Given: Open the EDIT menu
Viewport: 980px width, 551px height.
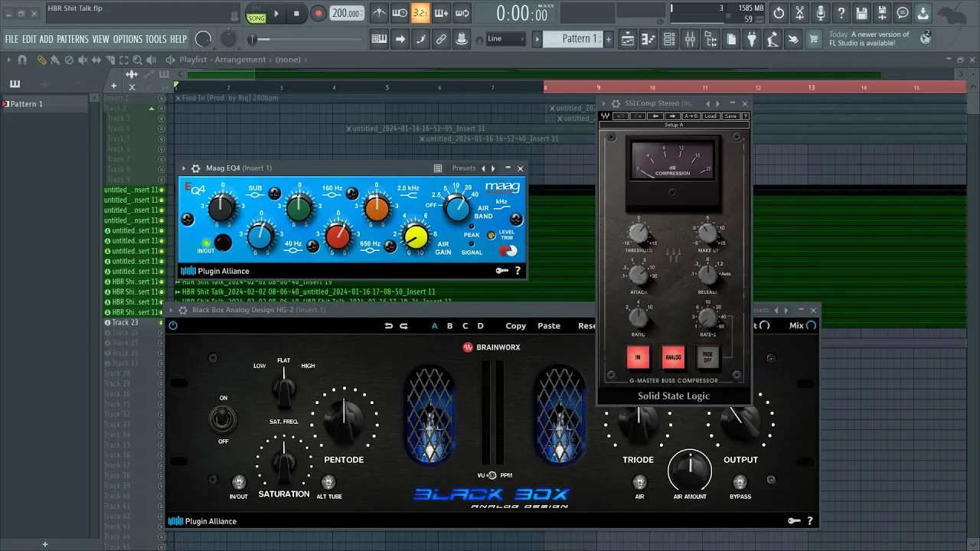Looking at the screenshot, I should (x=29, y=39).
